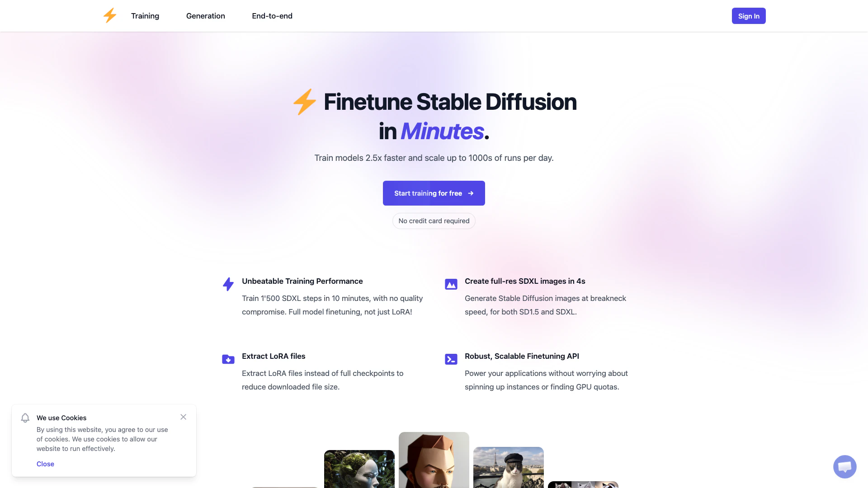This screenshot has height=488, width=868.
Task: Go to the End-to-end page
Action: 272,16
